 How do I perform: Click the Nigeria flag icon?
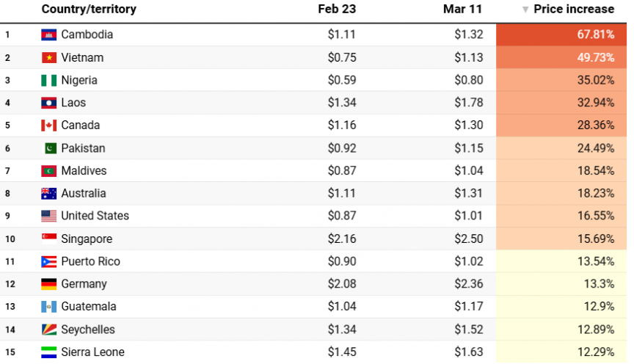coord(48,80)
